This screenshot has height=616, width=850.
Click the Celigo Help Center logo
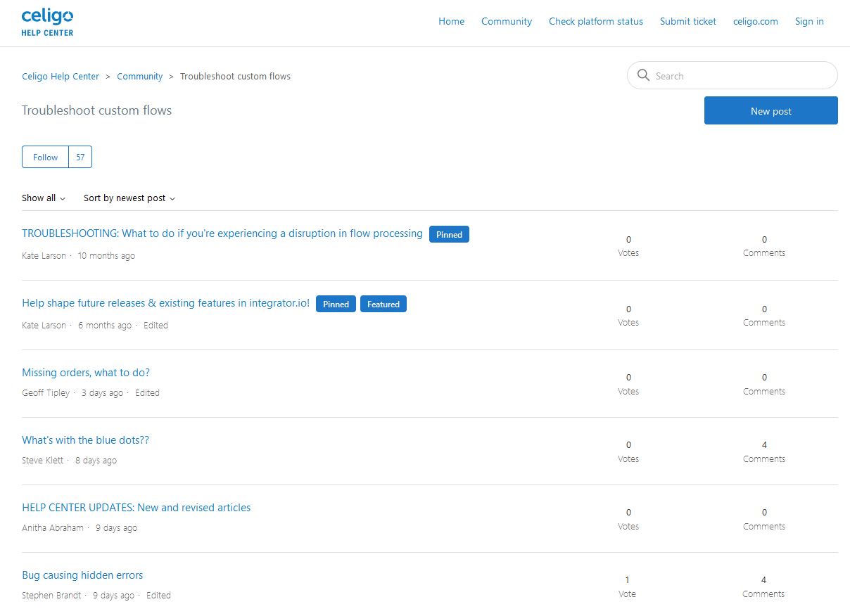(47, 23)
